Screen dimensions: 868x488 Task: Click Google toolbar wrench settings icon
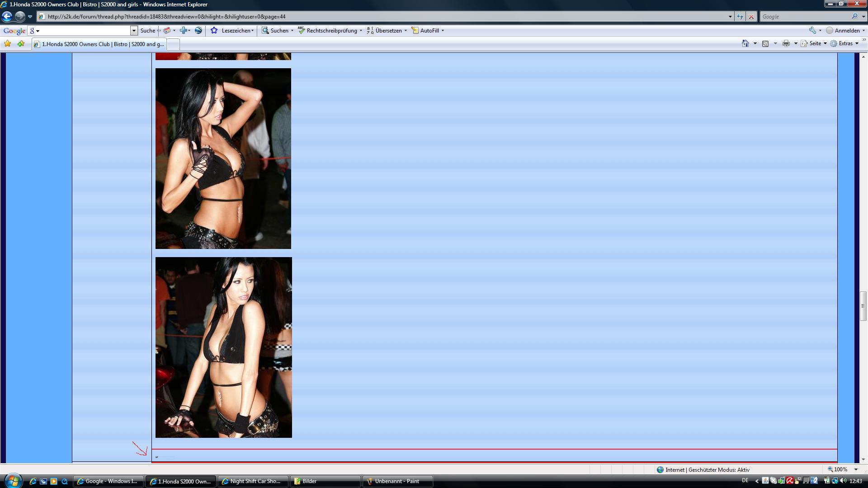coord(812,30)
